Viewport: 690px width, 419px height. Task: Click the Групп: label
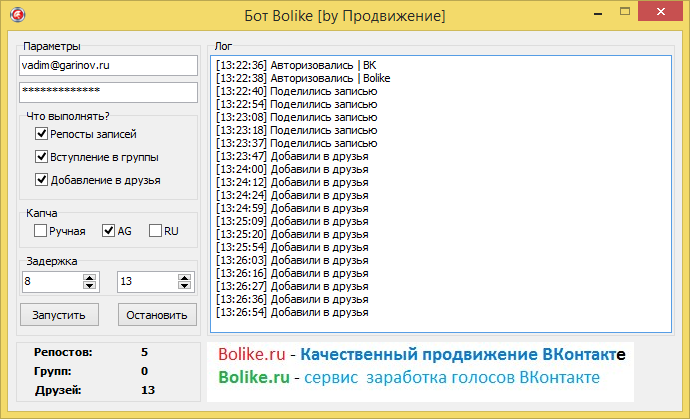click(x=52, y=371)
